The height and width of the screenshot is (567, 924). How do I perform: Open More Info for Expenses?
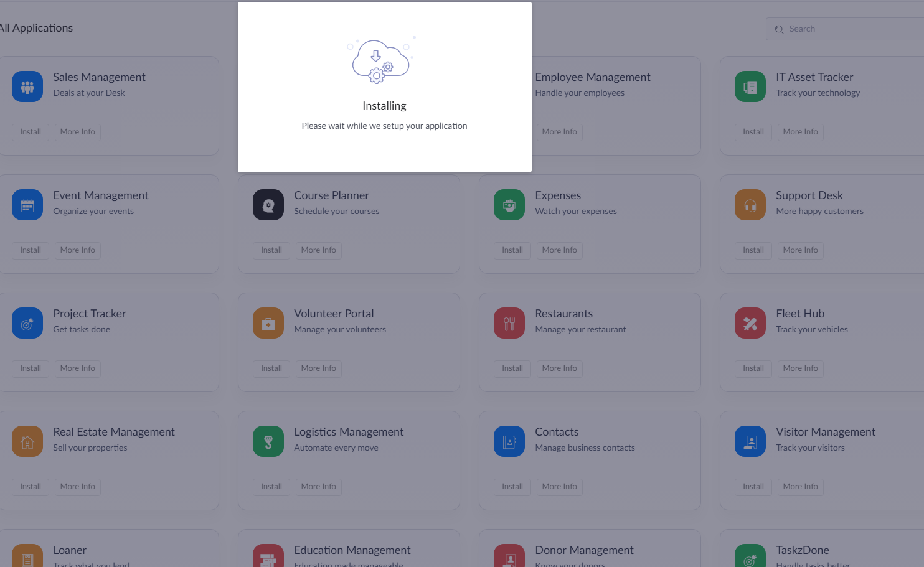tap(560, 250)
